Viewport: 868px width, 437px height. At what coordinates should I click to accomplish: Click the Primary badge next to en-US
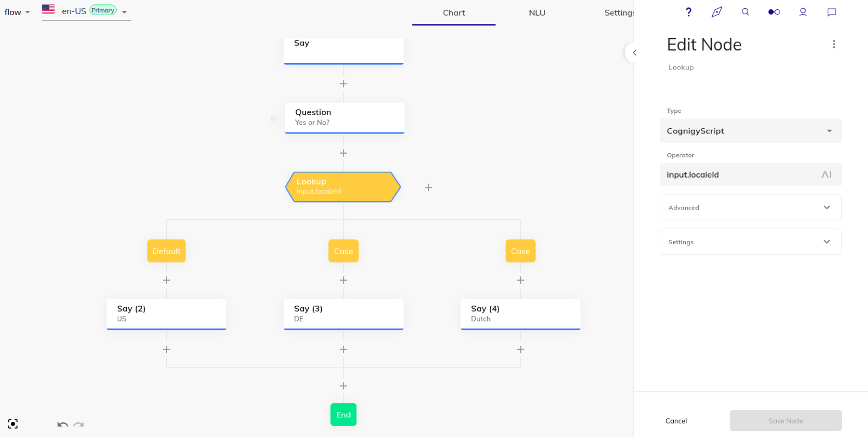[103, 10]
